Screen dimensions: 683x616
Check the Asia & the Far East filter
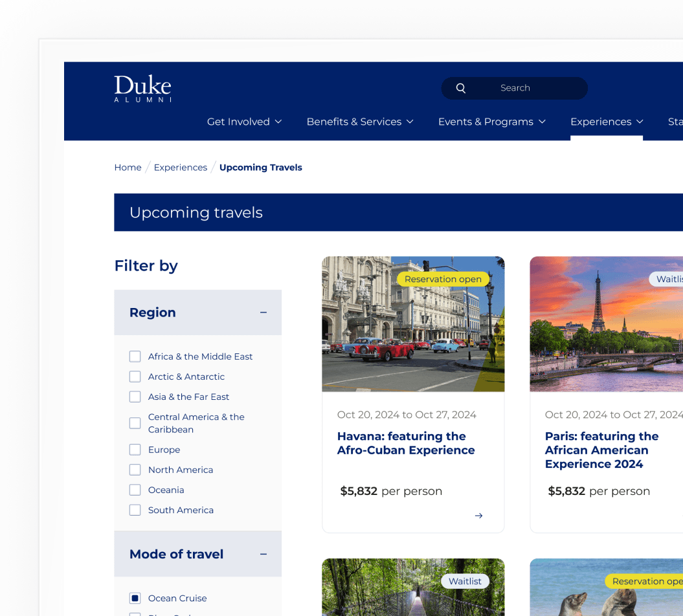[135, 397]
